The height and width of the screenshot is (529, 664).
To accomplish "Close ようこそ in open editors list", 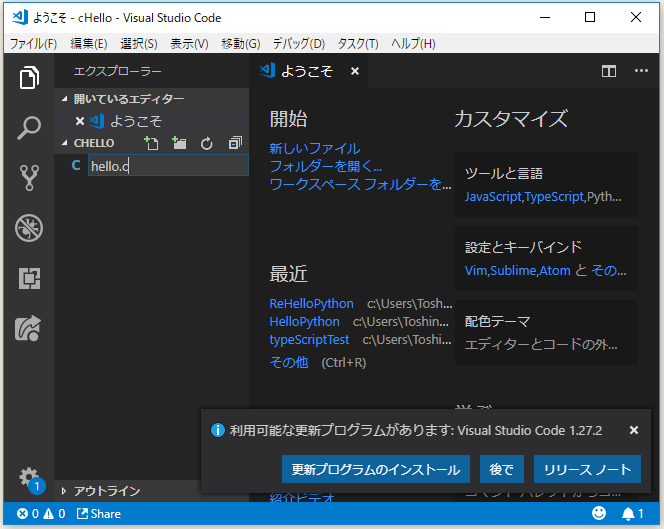I will [x=80, y=122].
